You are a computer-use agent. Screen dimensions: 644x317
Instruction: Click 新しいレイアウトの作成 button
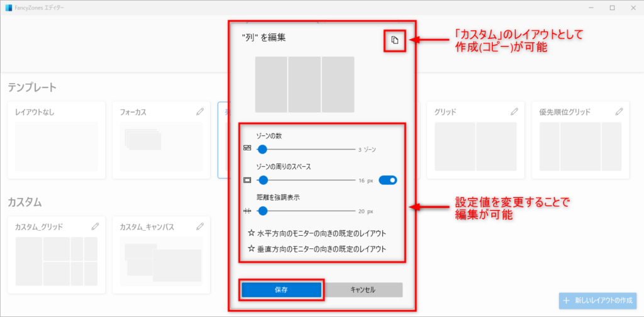(597, 301)
